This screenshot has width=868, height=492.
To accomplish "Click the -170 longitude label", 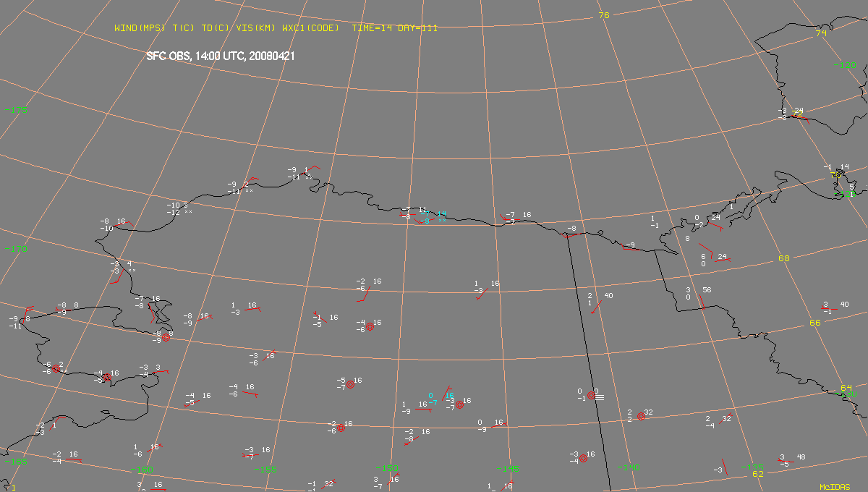I will coord(16,248).
